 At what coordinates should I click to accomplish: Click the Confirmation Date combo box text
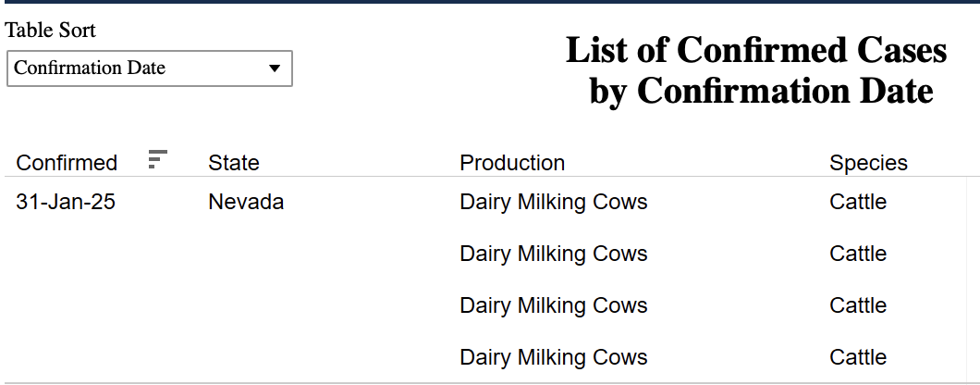(90, 68)
